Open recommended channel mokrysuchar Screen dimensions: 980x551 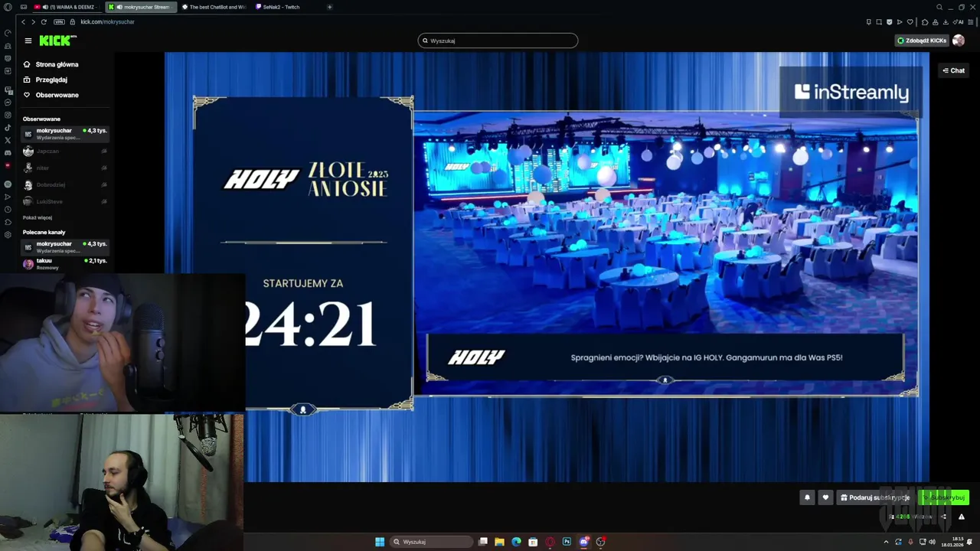(x=65, y=247)
